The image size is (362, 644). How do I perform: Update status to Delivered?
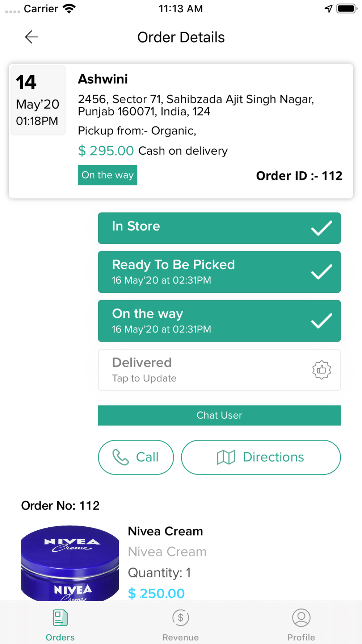pyautogui.click(x=219, y=370)
